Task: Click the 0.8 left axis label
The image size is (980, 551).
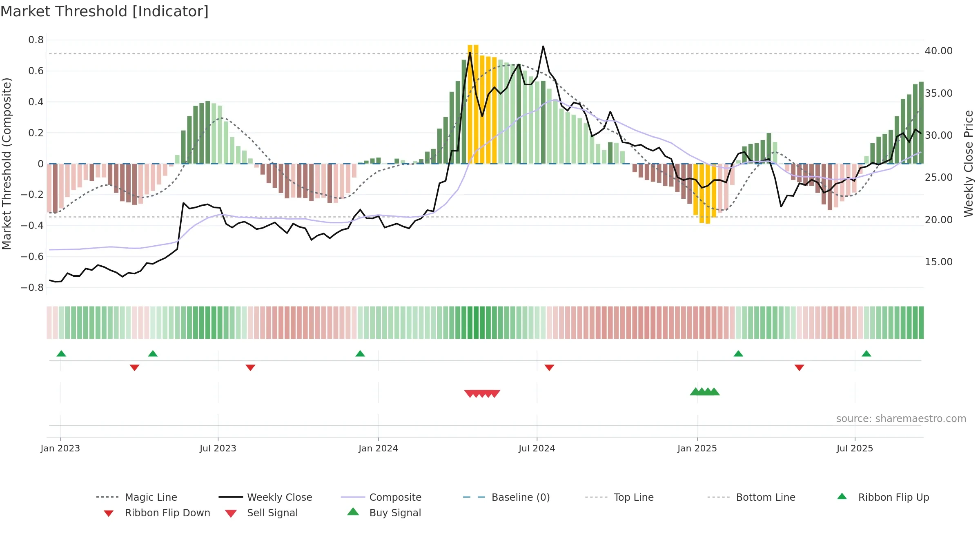Action: (x=36, y=40)
